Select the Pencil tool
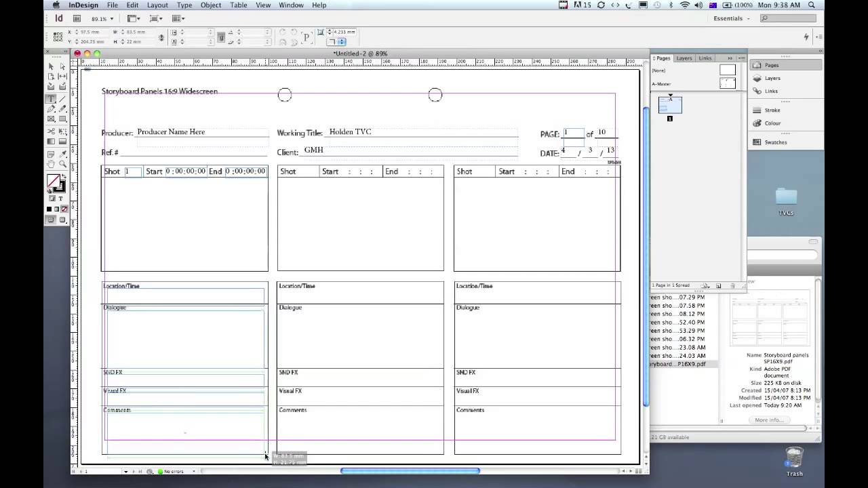 click(62, 108)
